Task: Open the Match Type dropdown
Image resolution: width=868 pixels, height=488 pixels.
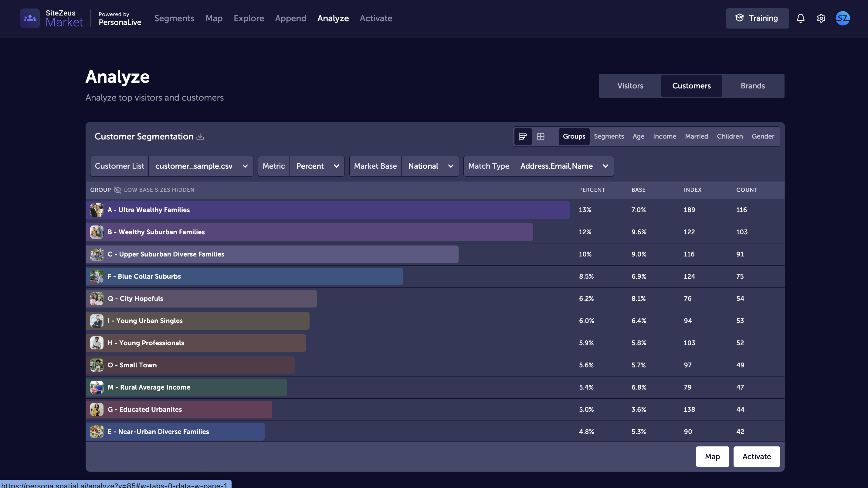Action: pyautogui.click(x=563, y=166)
